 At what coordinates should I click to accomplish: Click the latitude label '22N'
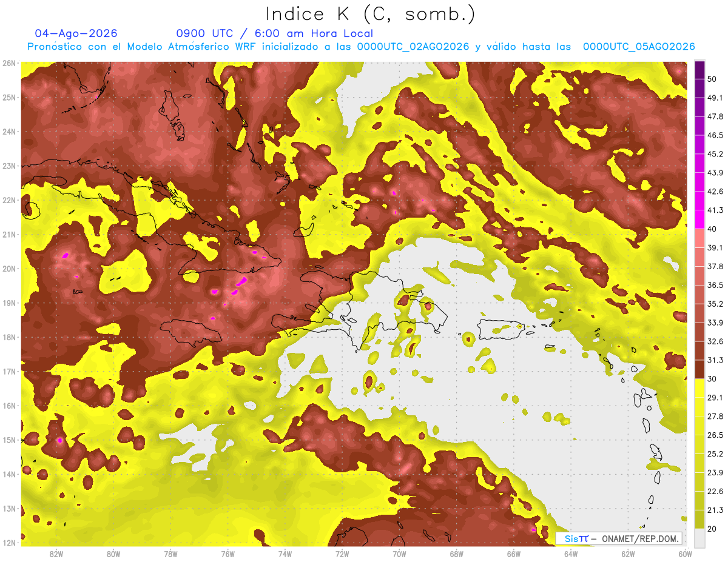pos(9,200)
